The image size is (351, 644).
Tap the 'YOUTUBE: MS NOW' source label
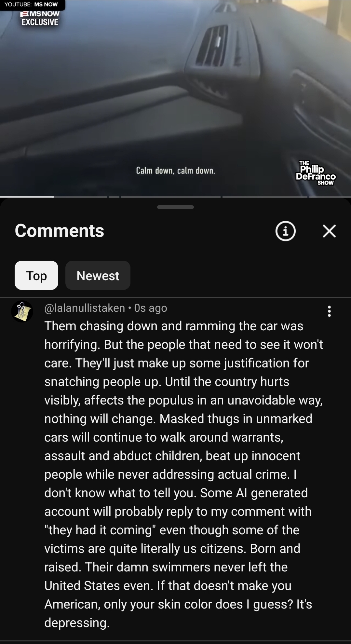pyautogui.click(x=31, y=5)
